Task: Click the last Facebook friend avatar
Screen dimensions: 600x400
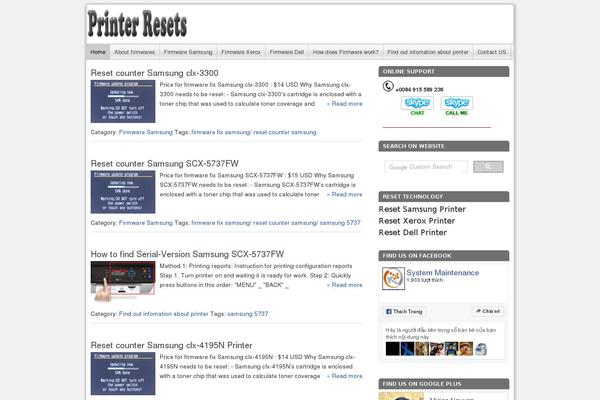Action: [481, 349]
